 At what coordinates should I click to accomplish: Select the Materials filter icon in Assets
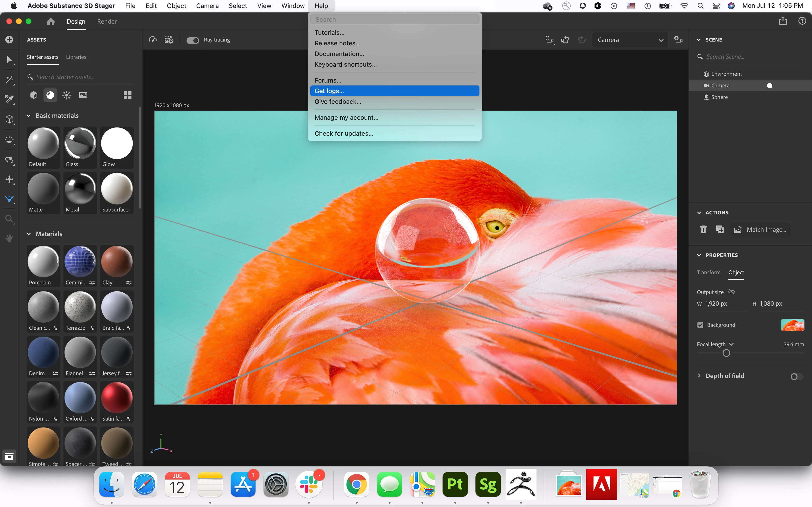pyautogui.click(x=50, y=95)
